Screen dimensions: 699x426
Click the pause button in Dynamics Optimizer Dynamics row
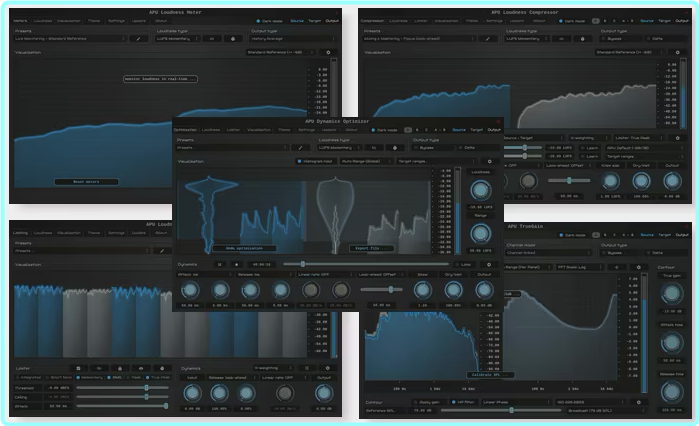point(219,264)
